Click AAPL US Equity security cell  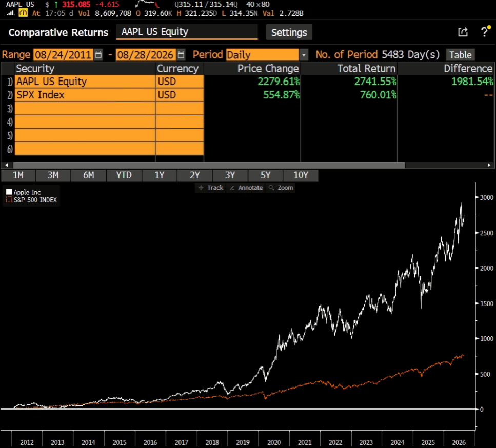85,82
